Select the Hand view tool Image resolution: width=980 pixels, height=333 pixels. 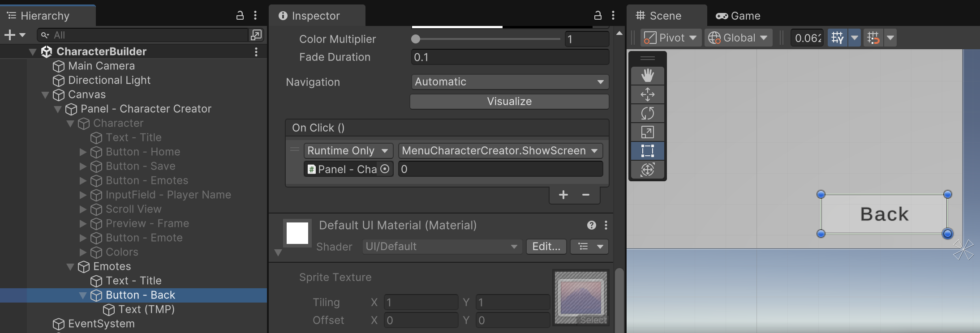[647, 75]
